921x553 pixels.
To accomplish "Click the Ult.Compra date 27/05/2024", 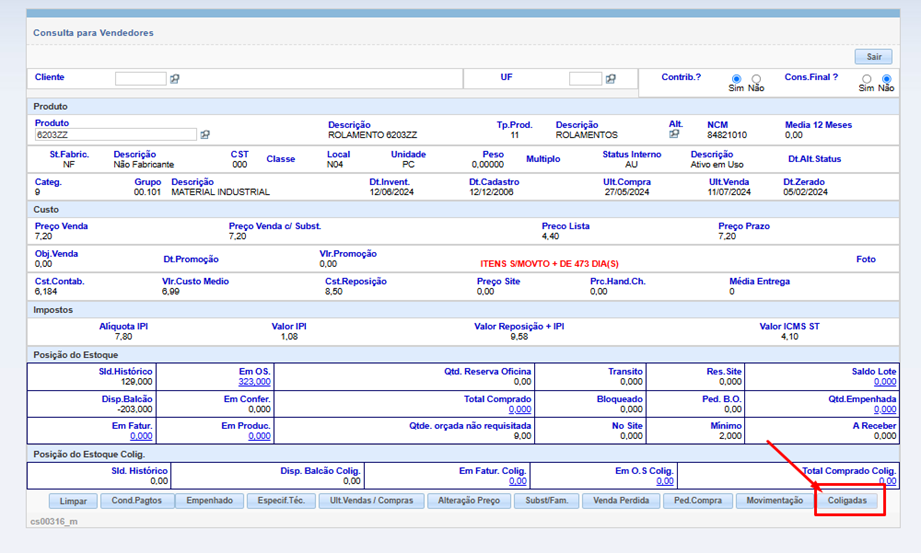I will pyautogui.click(x=627, y=192).
